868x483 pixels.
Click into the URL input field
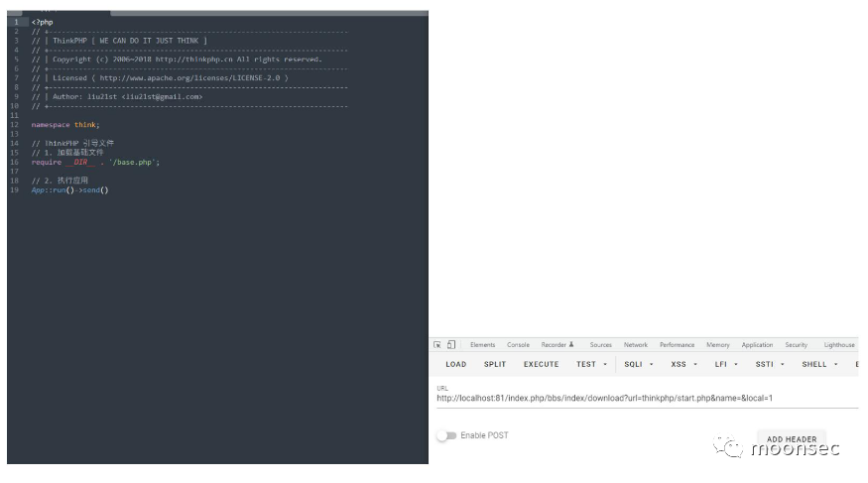(x=647, y=399)
